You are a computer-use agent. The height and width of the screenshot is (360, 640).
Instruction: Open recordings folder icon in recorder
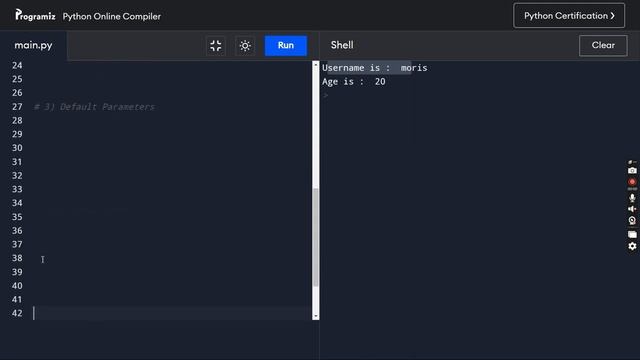pos(632,235)
